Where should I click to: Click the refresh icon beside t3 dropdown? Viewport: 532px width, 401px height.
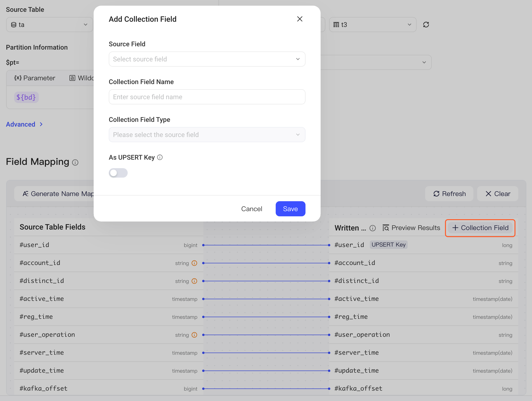click(426, 25)
